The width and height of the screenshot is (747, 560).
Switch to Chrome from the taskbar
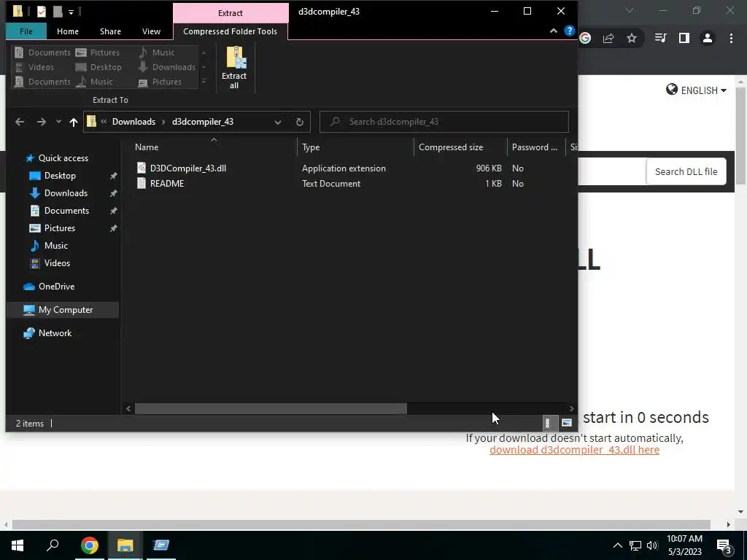[90, 545]
